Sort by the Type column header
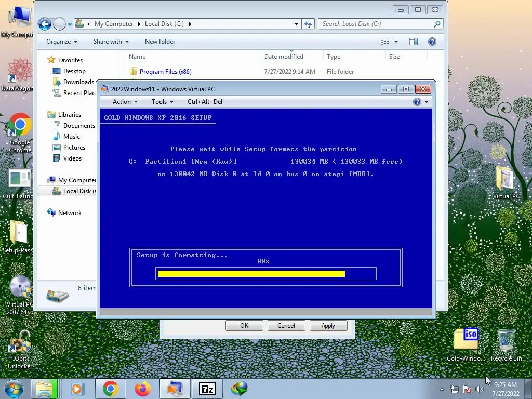Image resolution: width=532 pixels, height=399 pixels. pyautogui.click(x=334, y=57)
